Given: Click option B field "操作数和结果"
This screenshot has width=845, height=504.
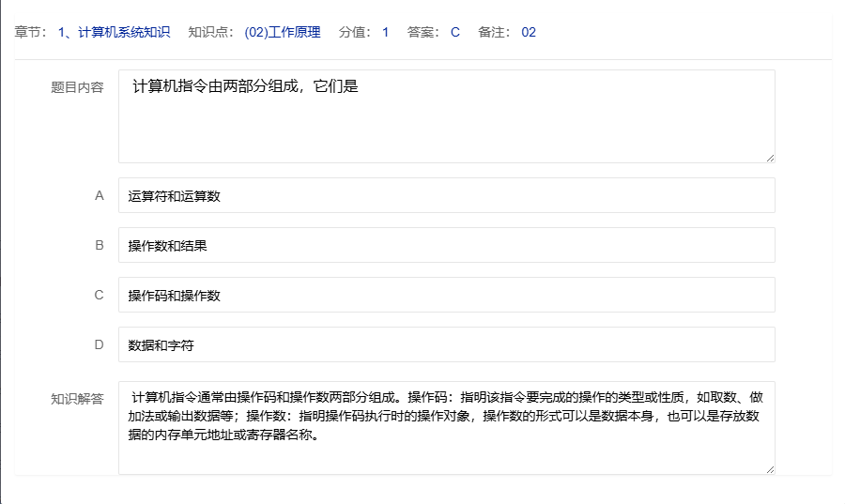Looking at the screenshot, I should pyautogui.click(x=446, y=245).
